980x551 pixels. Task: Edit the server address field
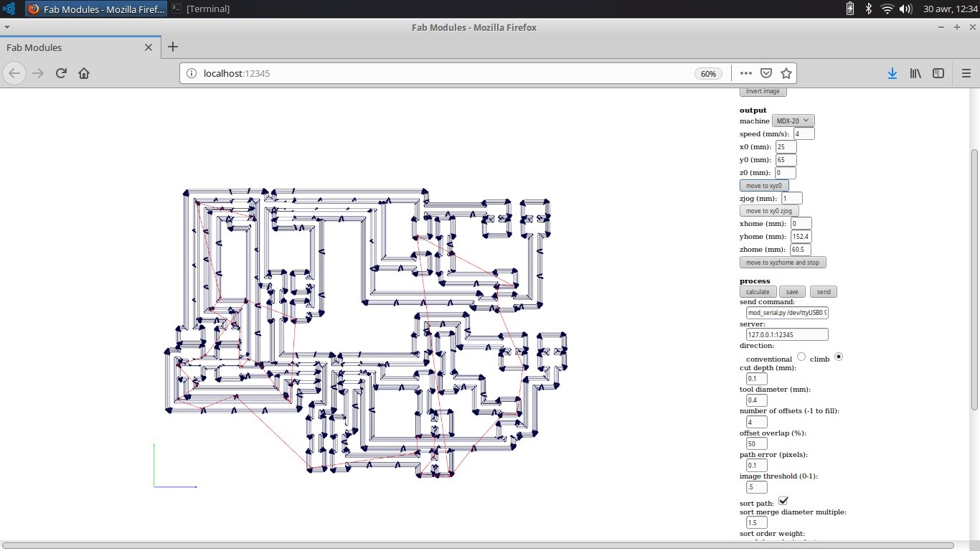click(x=787, y=334)
